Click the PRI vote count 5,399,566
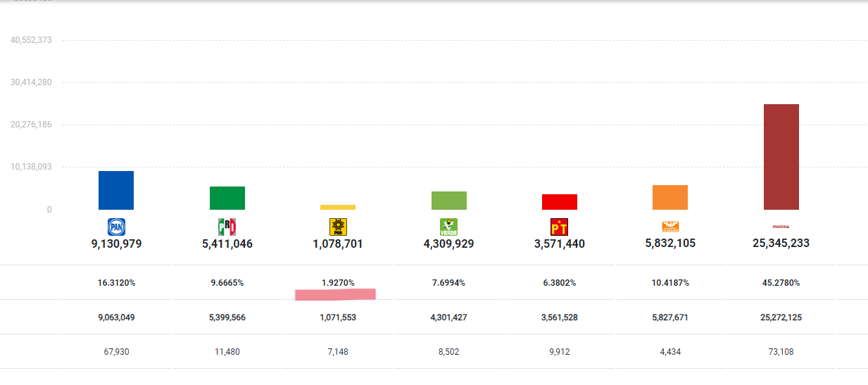Screen dimensions: 868x385 click(227, 317)
